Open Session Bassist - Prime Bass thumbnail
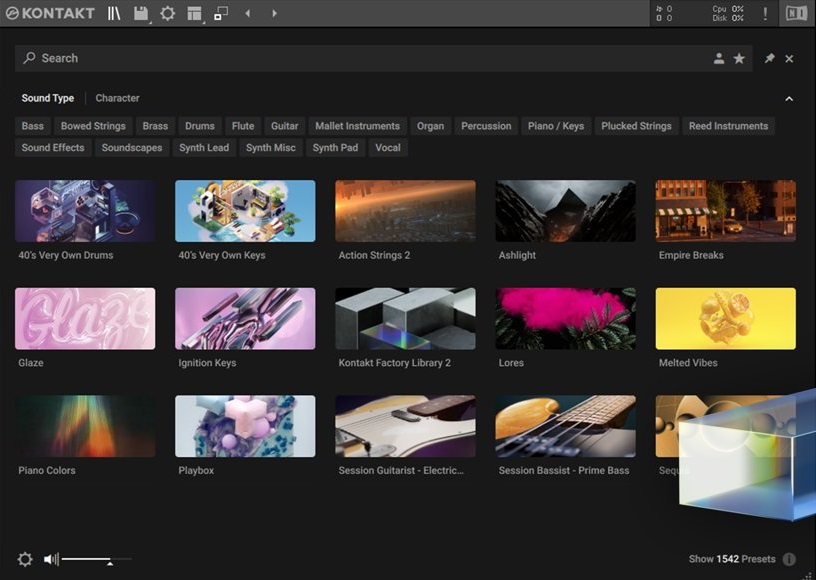This screenshot has height=580, width=816. (566, 426)
